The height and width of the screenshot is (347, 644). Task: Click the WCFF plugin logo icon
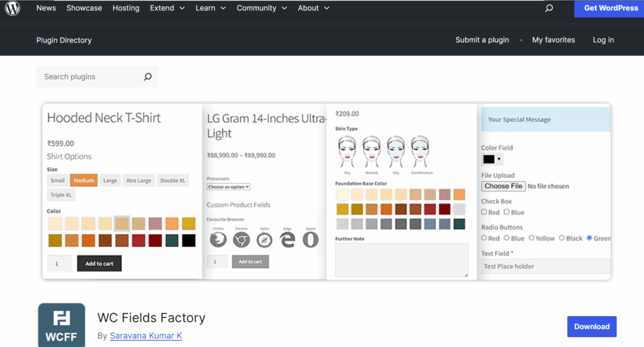(61, 325)
